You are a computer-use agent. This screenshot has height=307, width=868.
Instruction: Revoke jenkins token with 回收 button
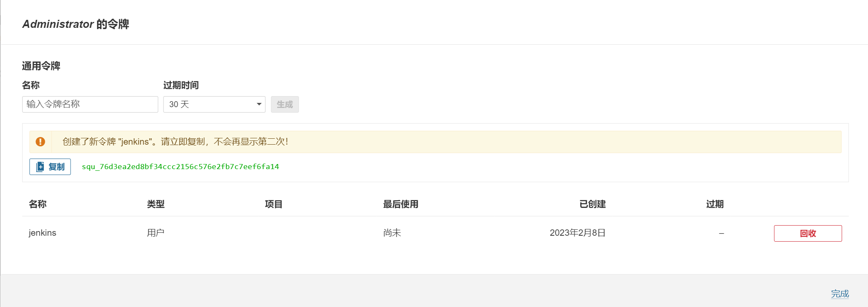point(808,233)
